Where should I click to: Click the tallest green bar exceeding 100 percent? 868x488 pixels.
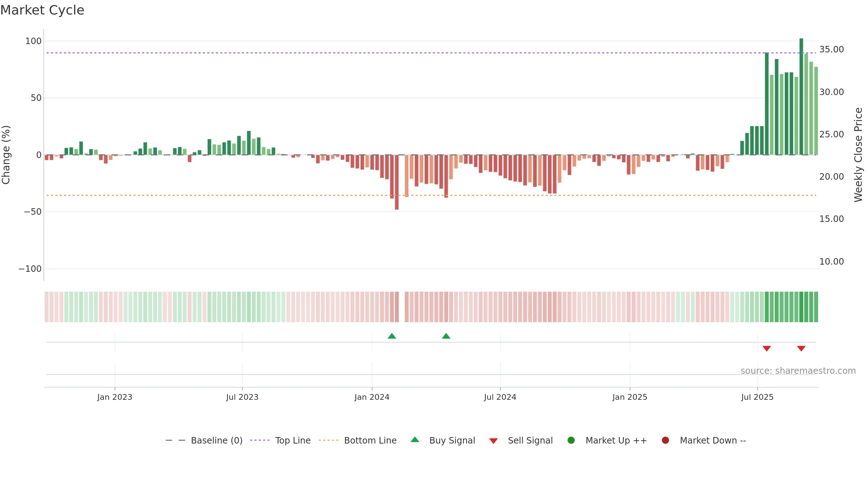pyautogui.click(x=801, y=97)
